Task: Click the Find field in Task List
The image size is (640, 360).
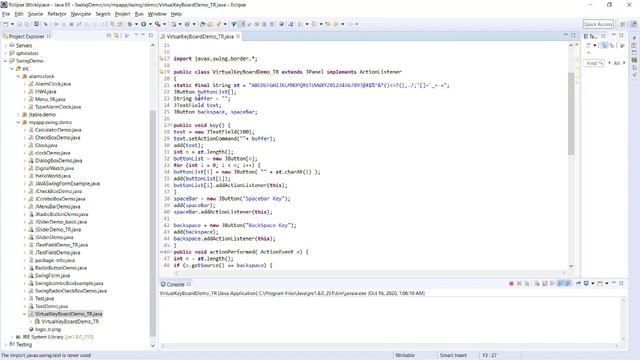Action: (x=594, y=63)
